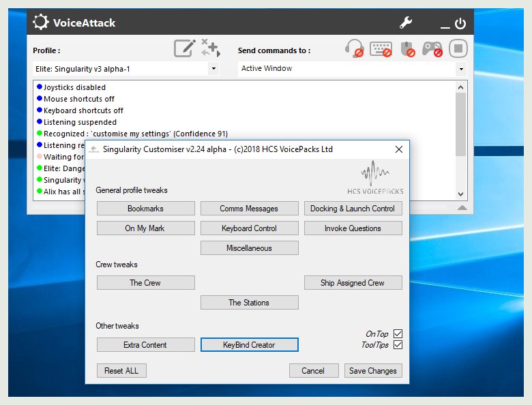Click the log scrollbar thumb
Image resolution: width=532 pixels, height=405 pixels.
(x=460, y=124)
